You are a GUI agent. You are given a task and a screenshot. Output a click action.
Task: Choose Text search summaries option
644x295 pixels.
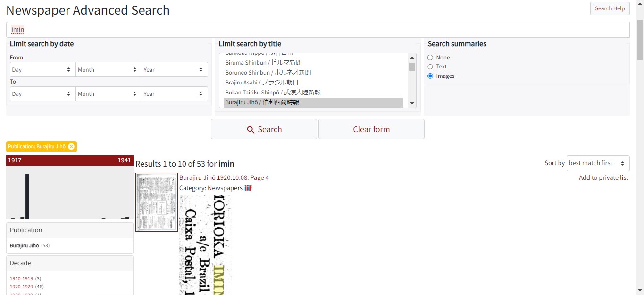pos(430,67)
